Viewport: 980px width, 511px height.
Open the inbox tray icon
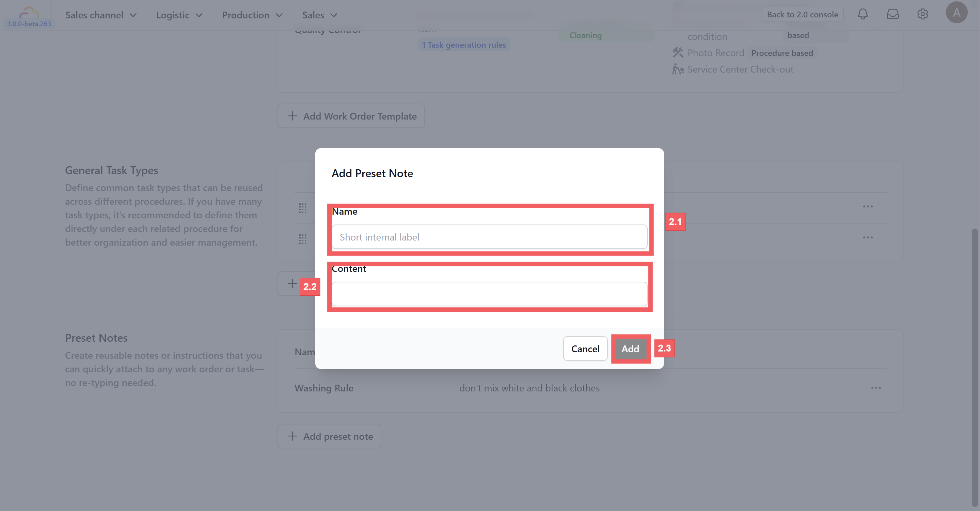pyautogui.click(x=892, y=14)
